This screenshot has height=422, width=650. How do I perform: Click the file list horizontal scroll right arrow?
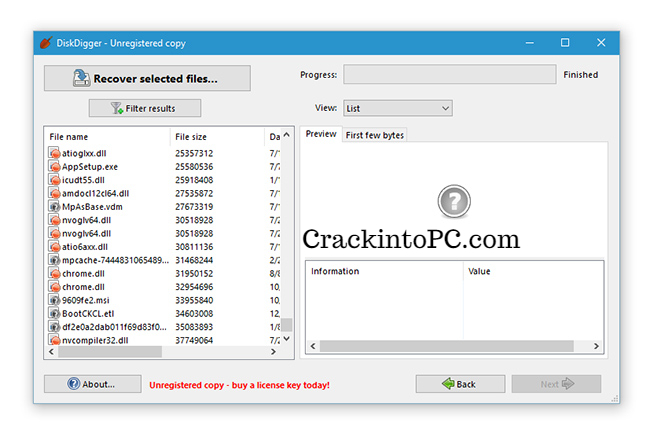click(x=273, y=352)
